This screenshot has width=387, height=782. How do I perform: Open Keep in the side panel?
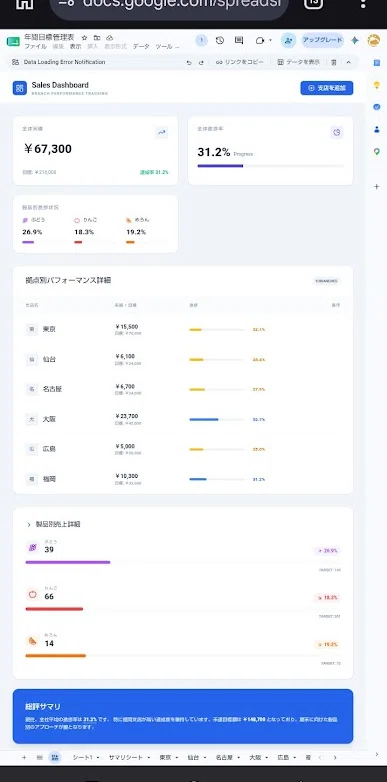(377, 85)
